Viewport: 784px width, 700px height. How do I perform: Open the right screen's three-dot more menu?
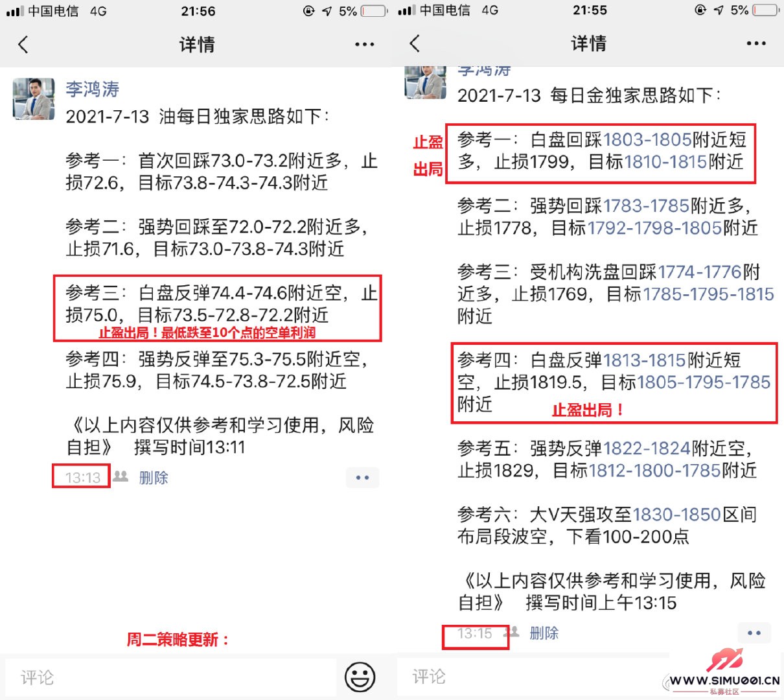[756, 43]
